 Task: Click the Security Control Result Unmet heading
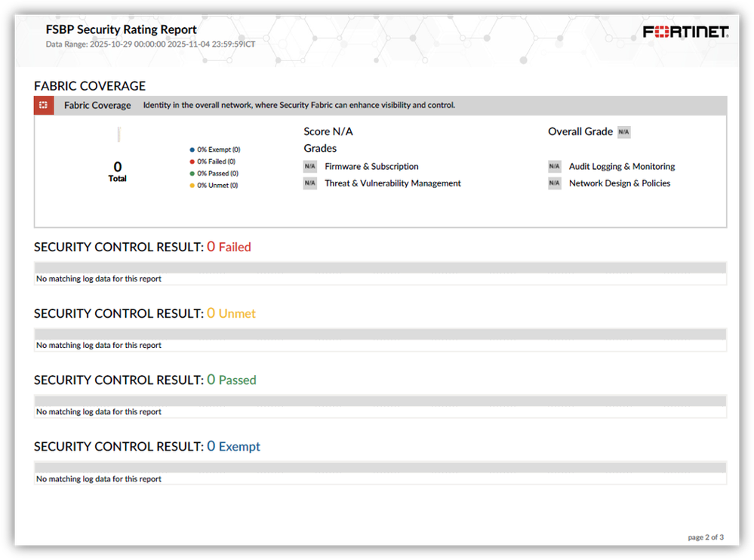[145, 313]
